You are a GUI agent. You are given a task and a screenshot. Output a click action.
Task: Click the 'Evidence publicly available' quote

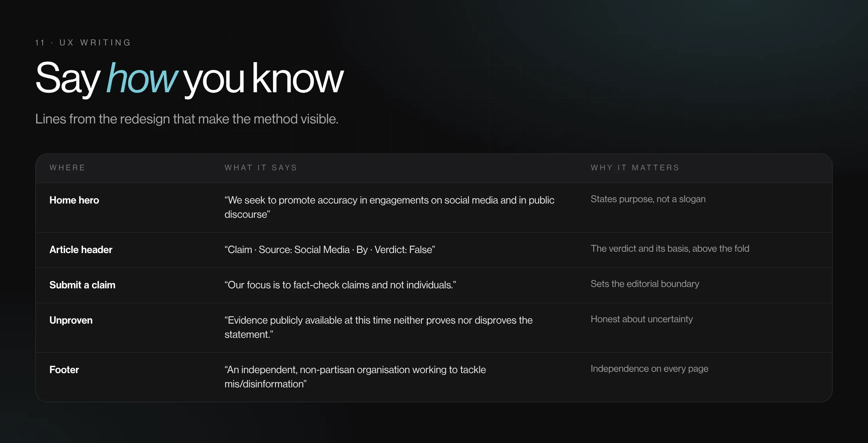[x=378, y=327]
